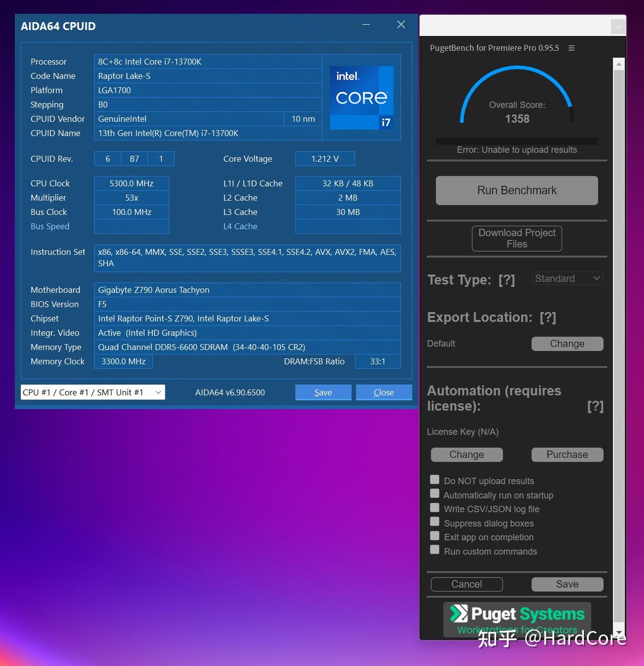Viewport: 644px width, 666px height.
Task: Enable Write CSV/JSON log file checkbox
Action: pos(434,508)
